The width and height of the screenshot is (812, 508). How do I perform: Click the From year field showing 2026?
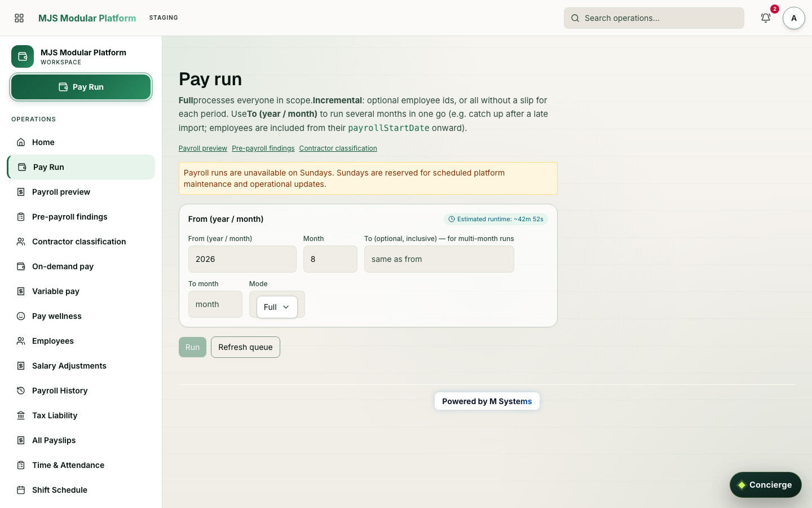pos(242,259)
